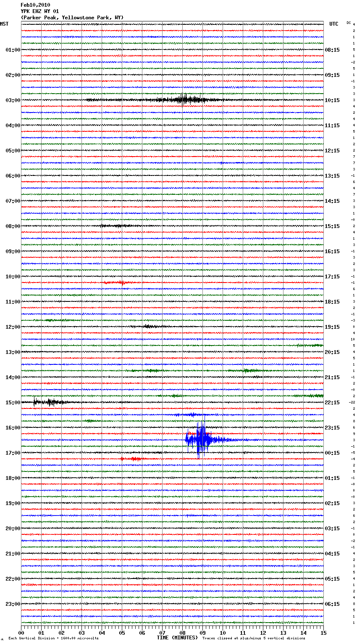The height and width of the screenshot is (644, 357).
Task: Click the 06:15 UTC time label
Action: pos(332,604)
